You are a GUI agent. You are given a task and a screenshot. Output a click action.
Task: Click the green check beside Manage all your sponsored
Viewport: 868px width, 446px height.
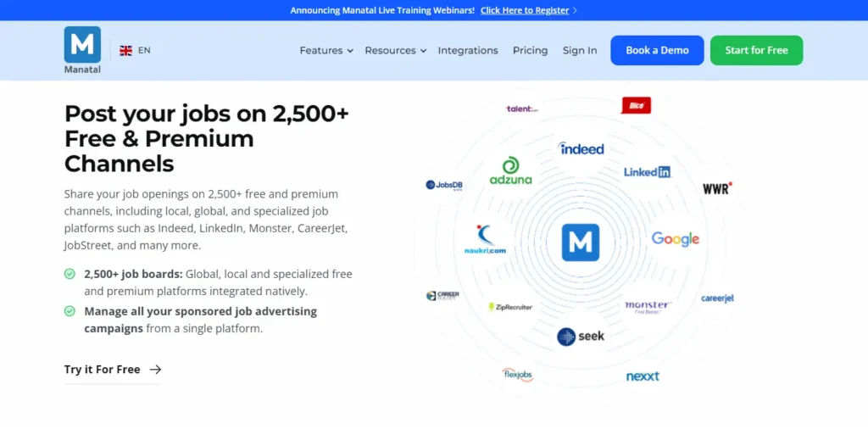click(x=70, y=311)
